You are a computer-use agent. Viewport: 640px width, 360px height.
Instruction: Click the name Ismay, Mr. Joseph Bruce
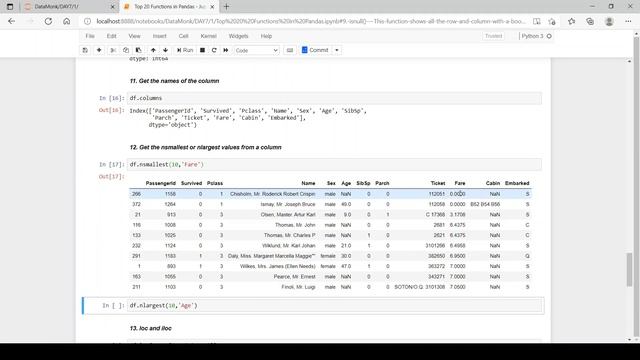(x=288, y=204)
